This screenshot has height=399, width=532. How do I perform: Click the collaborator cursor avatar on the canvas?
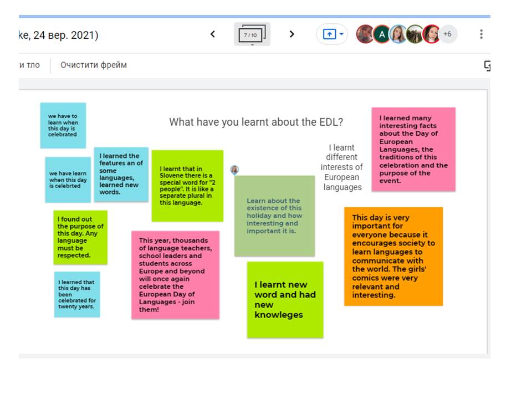[235, 170]
